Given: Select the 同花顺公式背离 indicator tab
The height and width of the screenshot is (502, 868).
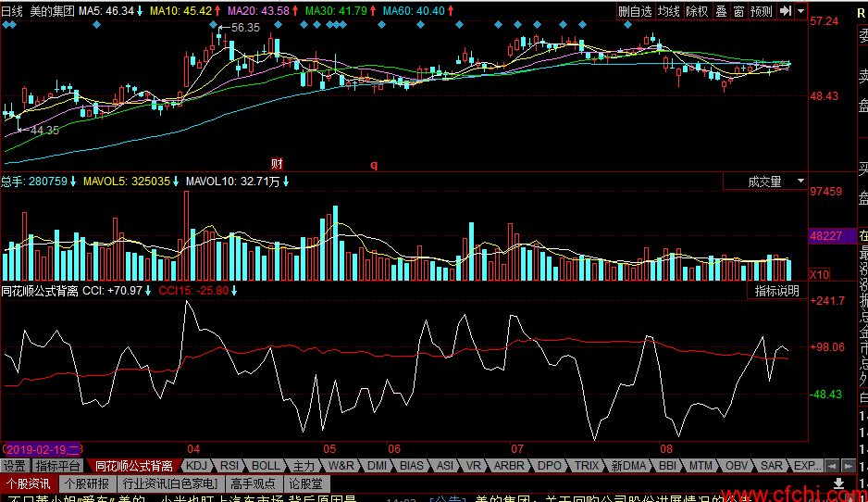Looking at the screenshot, I should click(133, 466).
